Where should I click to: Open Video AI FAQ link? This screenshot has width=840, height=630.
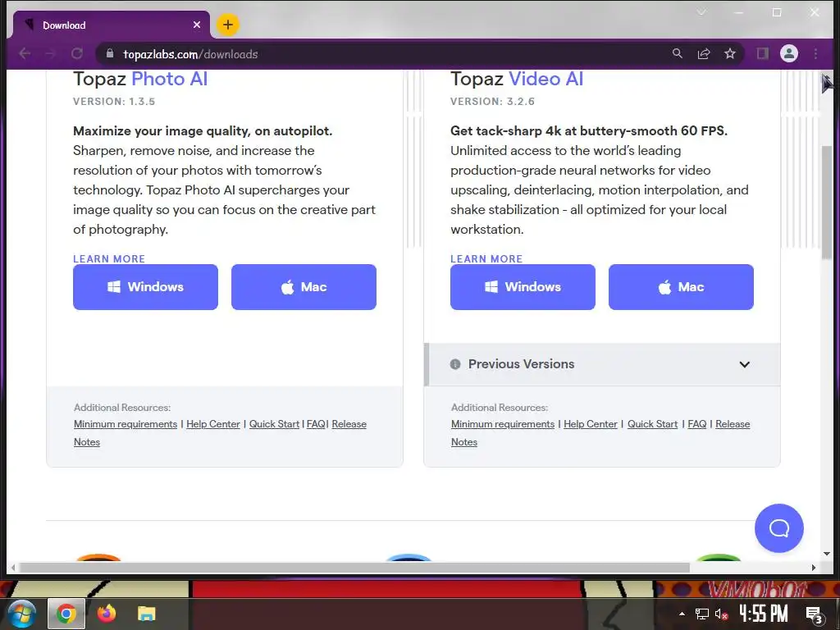[x=697, y=424]
